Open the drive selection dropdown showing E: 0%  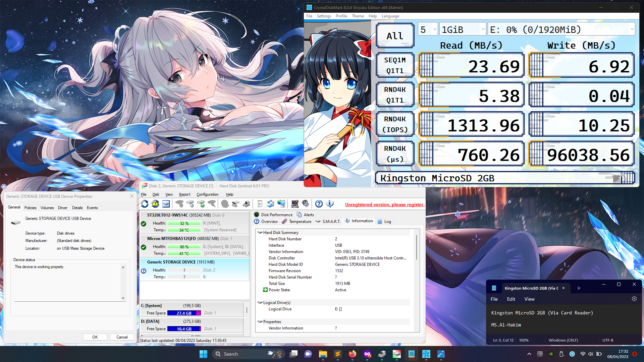coord(561,29)
